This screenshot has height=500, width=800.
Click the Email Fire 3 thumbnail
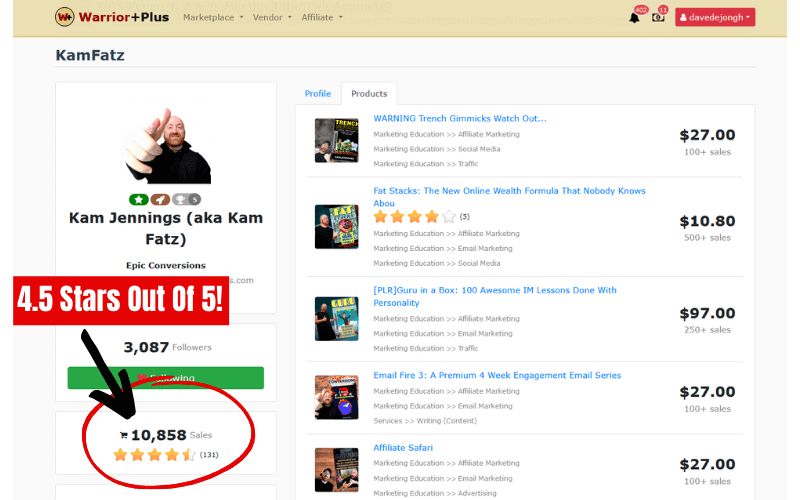pos(337,397)
